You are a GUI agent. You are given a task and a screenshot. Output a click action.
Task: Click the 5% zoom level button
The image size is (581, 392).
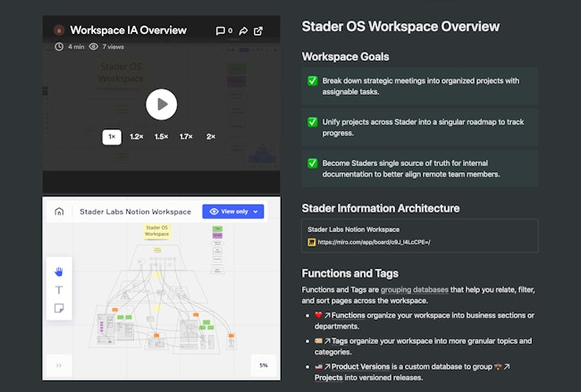(x=264, y=365)
